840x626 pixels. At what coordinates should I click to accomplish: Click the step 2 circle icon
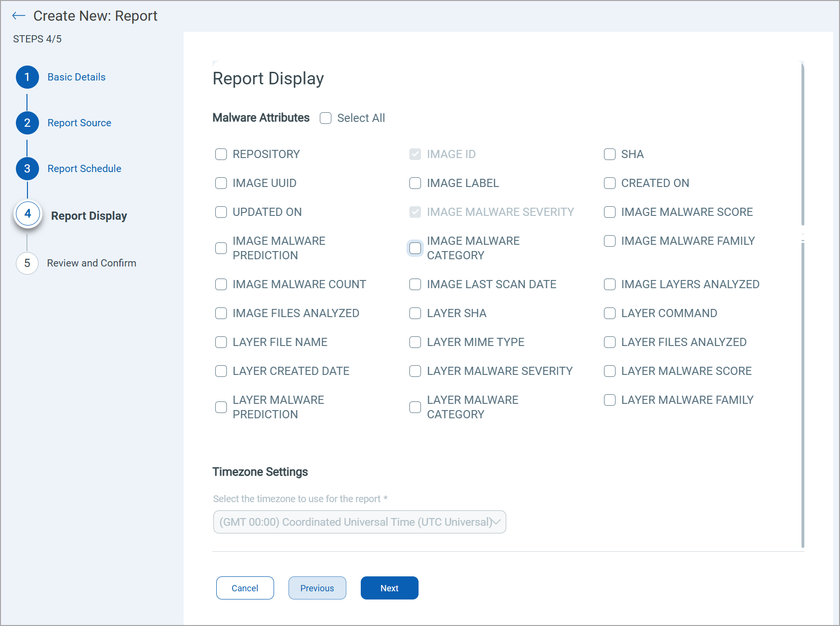(x=27, y=123)
